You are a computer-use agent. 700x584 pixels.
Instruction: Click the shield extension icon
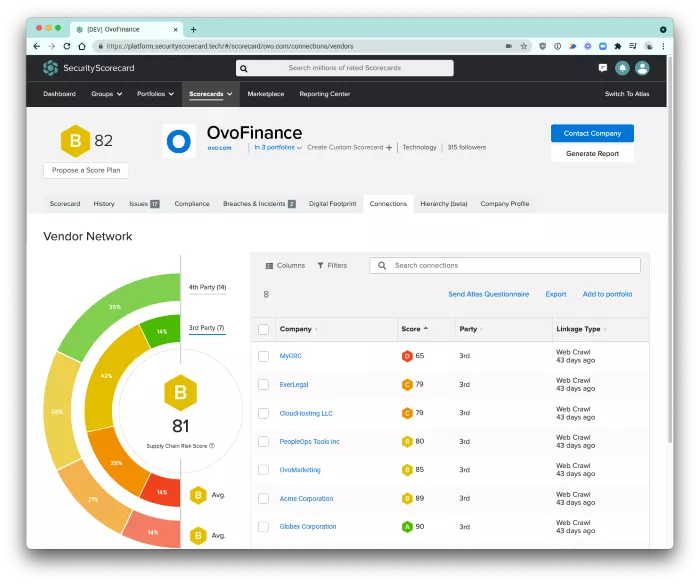point(542,46)
